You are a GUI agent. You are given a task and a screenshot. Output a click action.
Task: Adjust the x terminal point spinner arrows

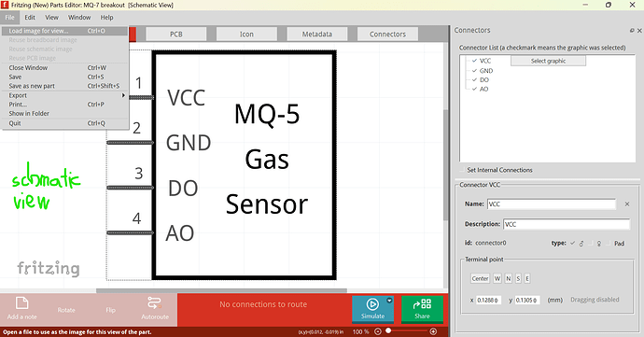click(x=497, y=301)
